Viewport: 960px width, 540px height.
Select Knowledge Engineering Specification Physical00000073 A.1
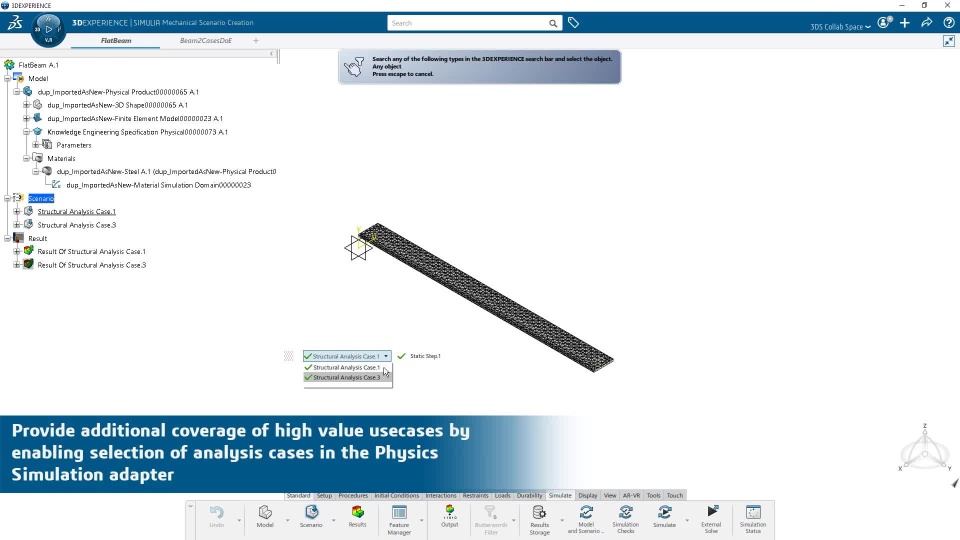[137, 132]
